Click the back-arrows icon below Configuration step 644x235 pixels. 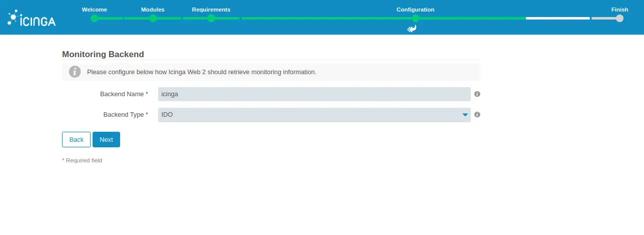point(412,29)
